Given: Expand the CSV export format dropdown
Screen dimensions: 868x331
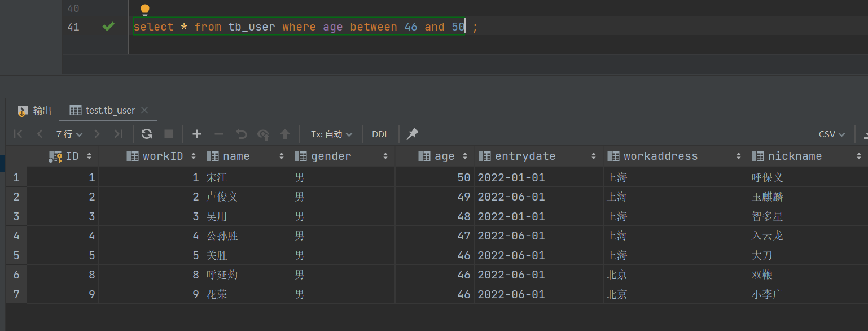Looking at the screenshot, I should point(832,134).
